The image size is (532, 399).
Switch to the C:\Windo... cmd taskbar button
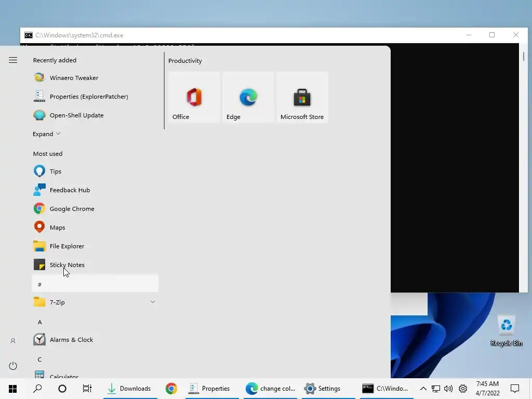click(x=387, y=388)
